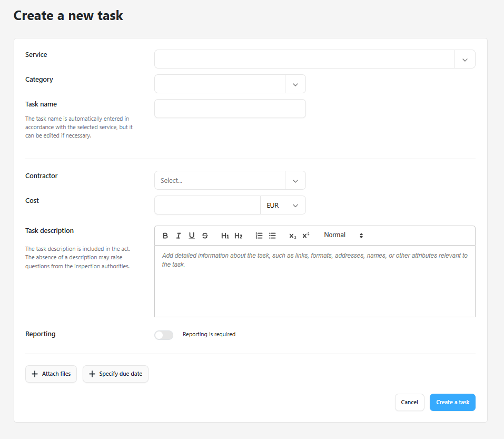Set Heading 1 style with H1 icon

(x=225, y=236)
